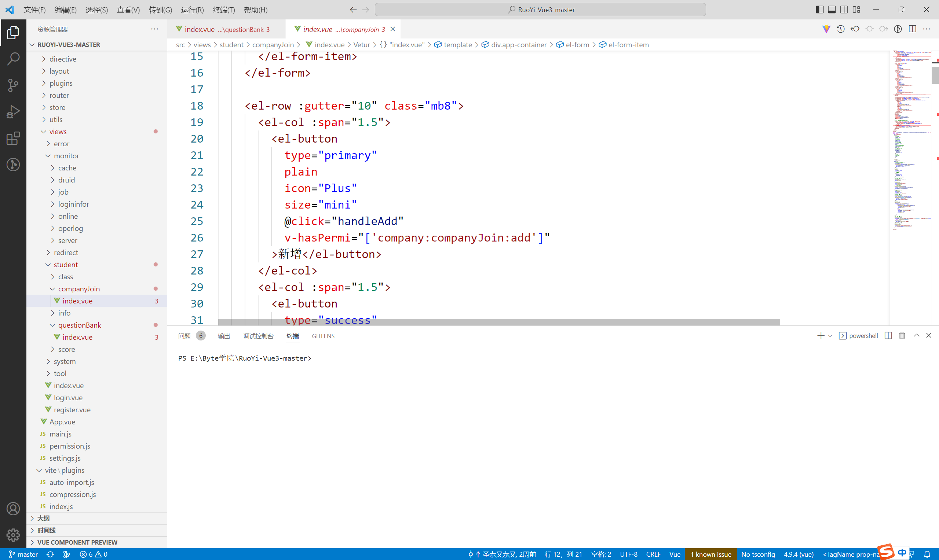The image size is (939, 560).
Task: Click the Sogou input method tray icon
Action: pyautogui.click(x=886, y=552)
